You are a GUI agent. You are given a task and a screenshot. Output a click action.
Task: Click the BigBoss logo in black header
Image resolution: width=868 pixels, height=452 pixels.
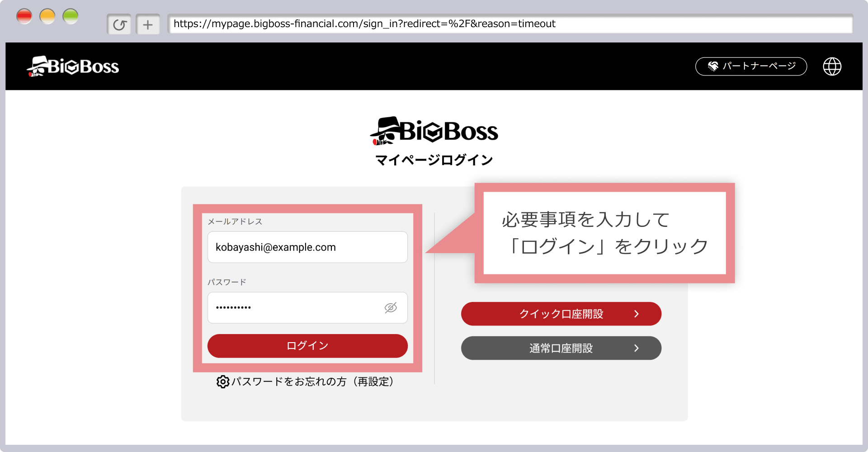tap(73, 66)
